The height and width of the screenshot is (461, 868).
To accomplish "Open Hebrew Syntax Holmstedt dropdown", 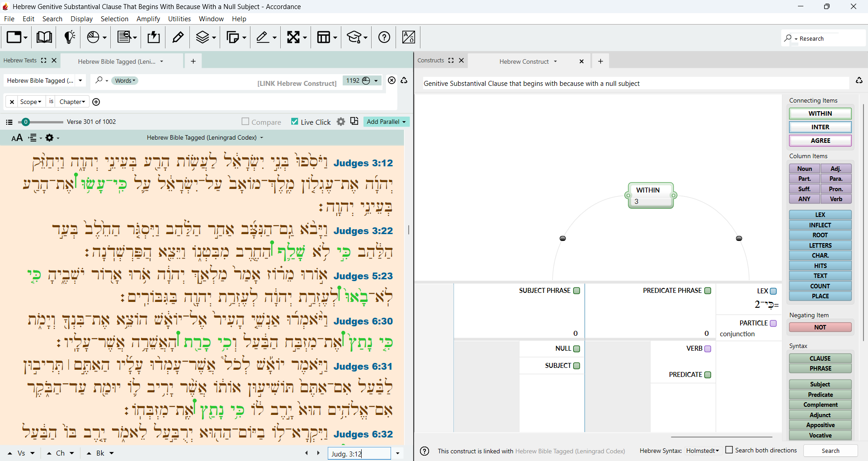I will point(702,451).
